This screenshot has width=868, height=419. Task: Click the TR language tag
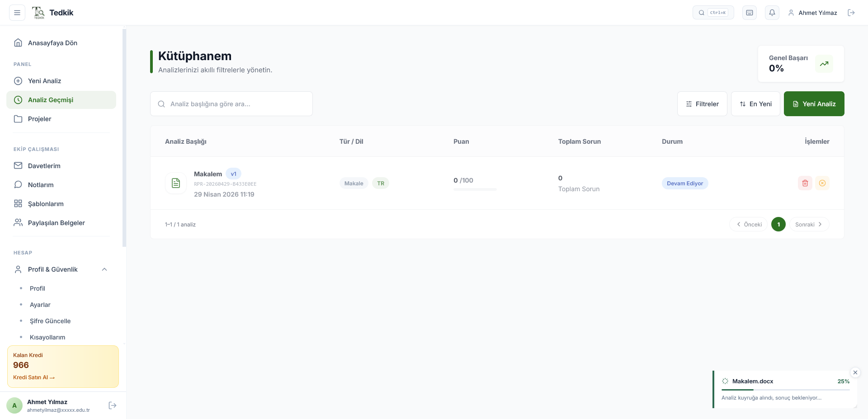381,184
